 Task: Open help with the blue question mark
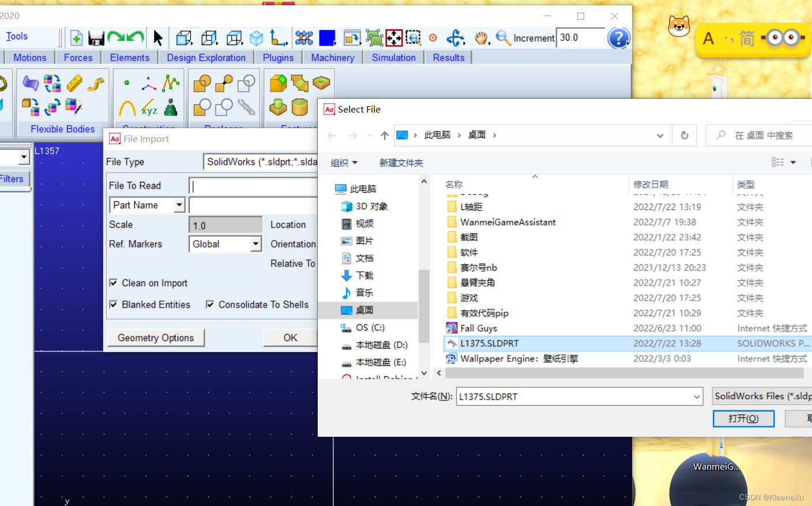click(618, 38)
